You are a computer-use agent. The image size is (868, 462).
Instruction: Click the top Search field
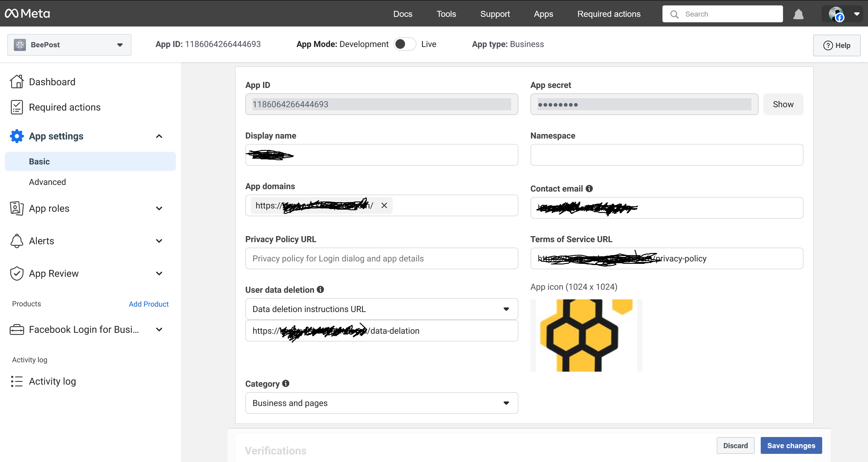(722, 14)
